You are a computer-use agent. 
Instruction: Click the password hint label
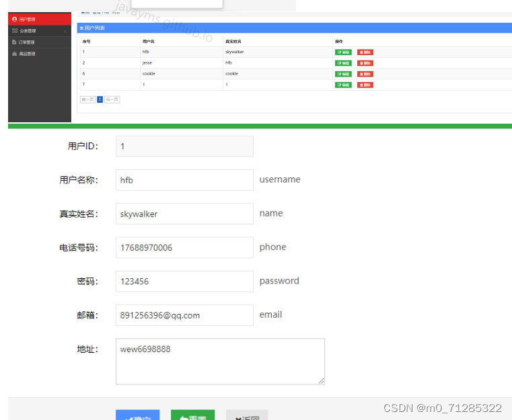point(279,281)
